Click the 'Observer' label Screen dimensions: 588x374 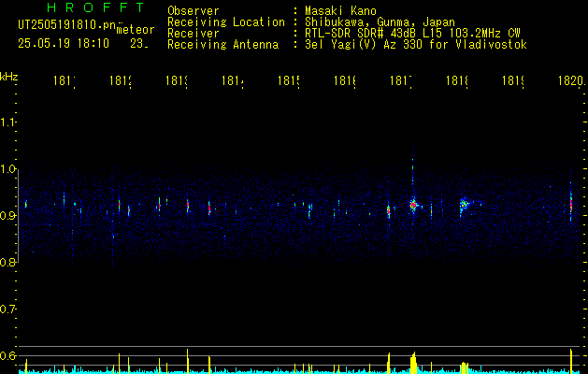coord(194,10)
